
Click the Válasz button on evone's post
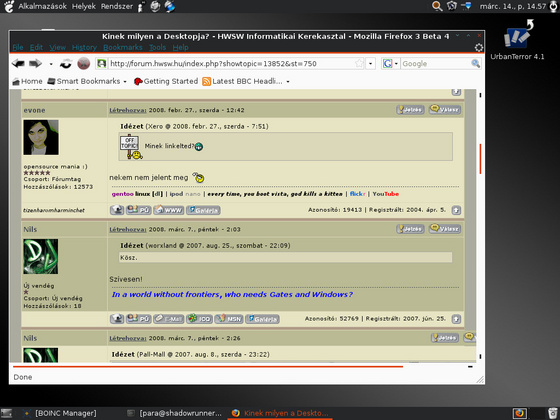[x=445, y=109]
